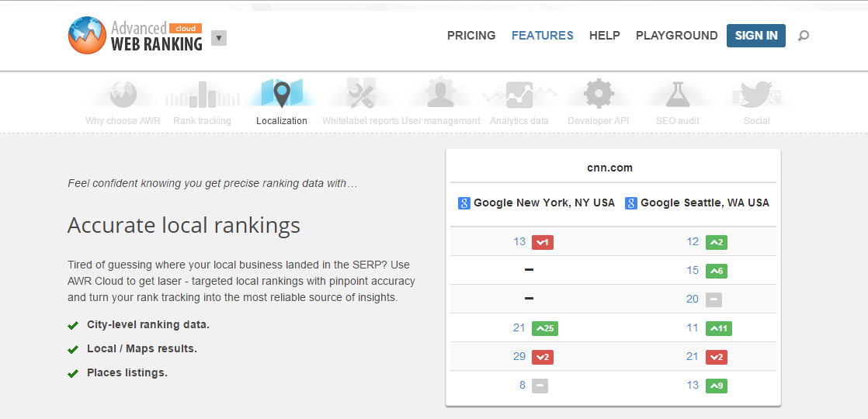
Task: Select the Localization map pin icon
Action: [x=282, y=93]
